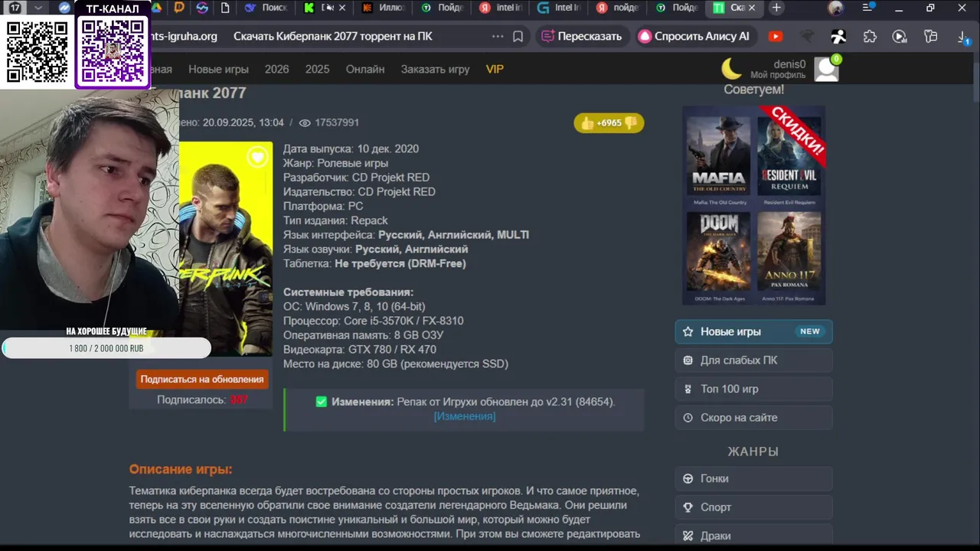980x551 pixels.
Task: Click the moon night mode icon
Action: pyautogui.click(x=732, y=68)
